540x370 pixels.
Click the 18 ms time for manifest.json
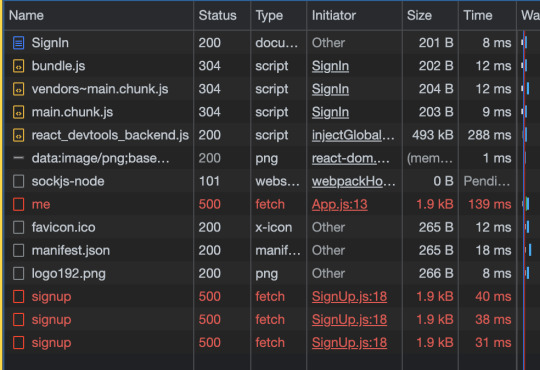coord(494,250)
